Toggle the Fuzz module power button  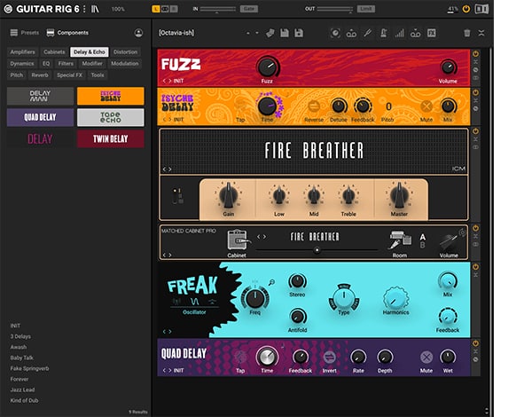click(x=476, y=54)
